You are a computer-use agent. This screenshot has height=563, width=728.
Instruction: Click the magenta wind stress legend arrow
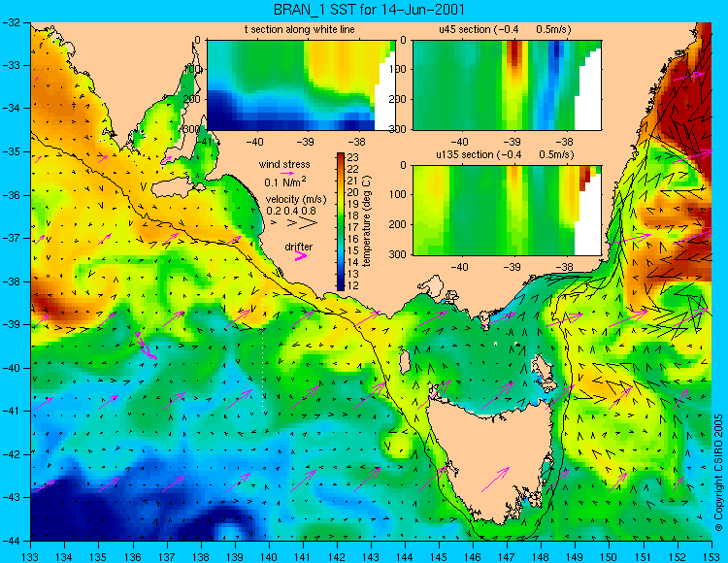coord(287,173)
